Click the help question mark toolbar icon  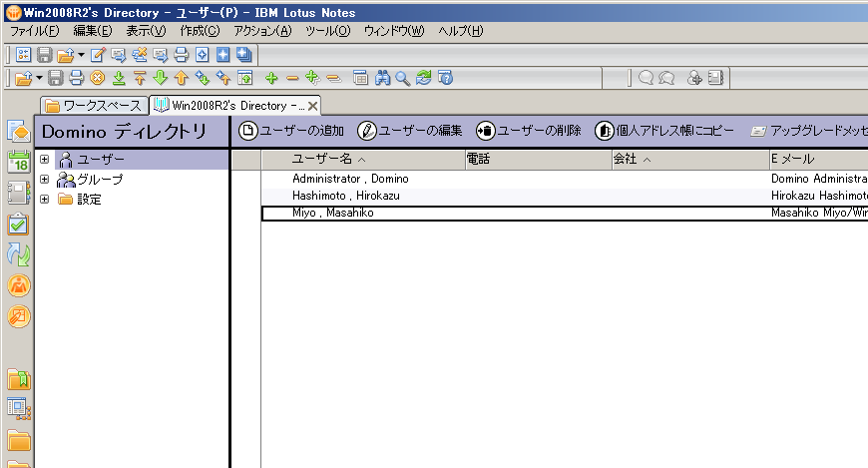coord(445,78)
